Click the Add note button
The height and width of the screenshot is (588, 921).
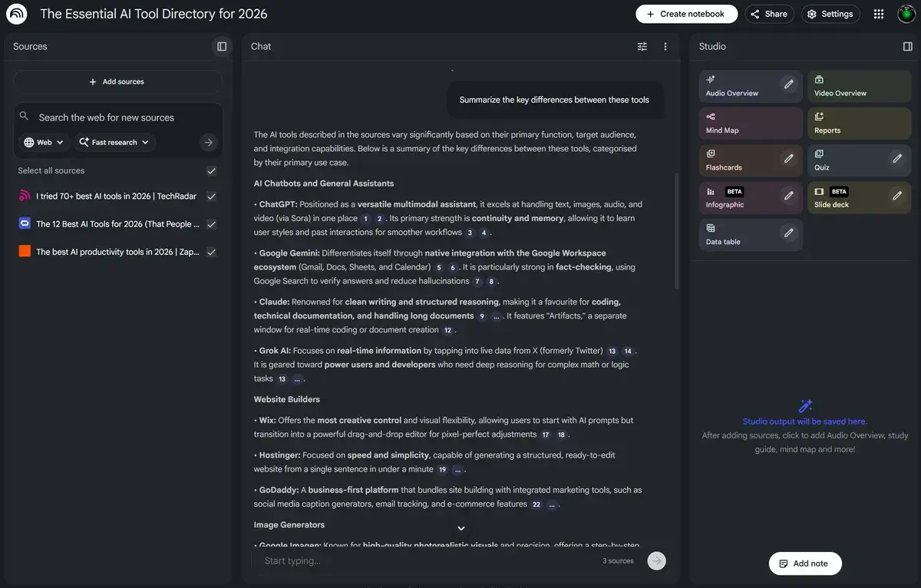[x=804, y=563]
